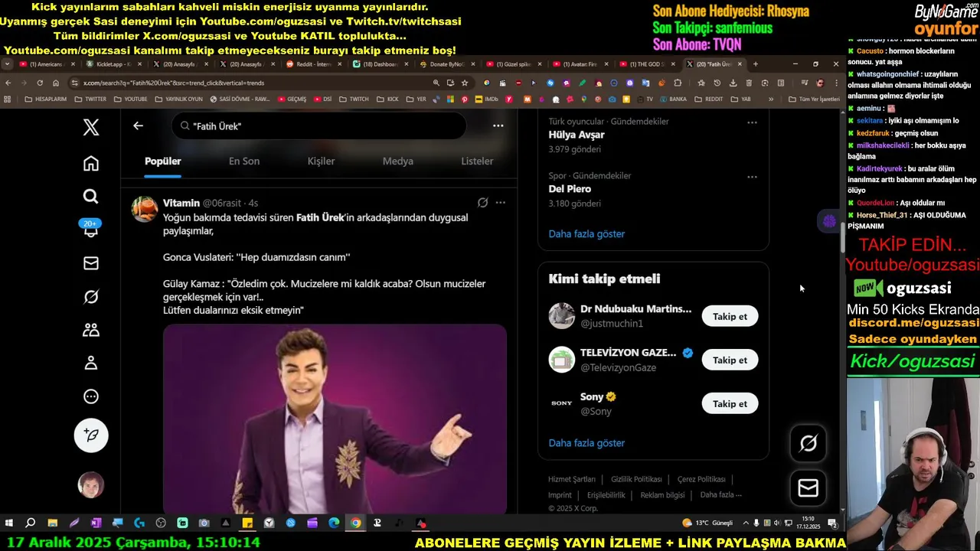Switch to Donate ByNoGame browser tab
Image resolution: width=980 pixels, height=551 pixels.
point(447,64)
